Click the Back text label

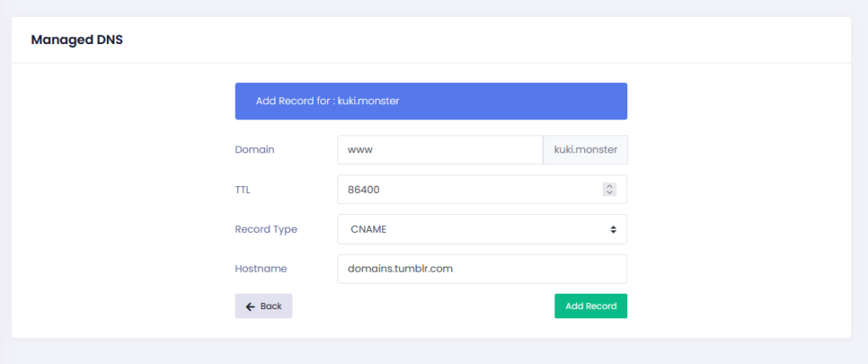pyautogui.click(x=271, y=306)
